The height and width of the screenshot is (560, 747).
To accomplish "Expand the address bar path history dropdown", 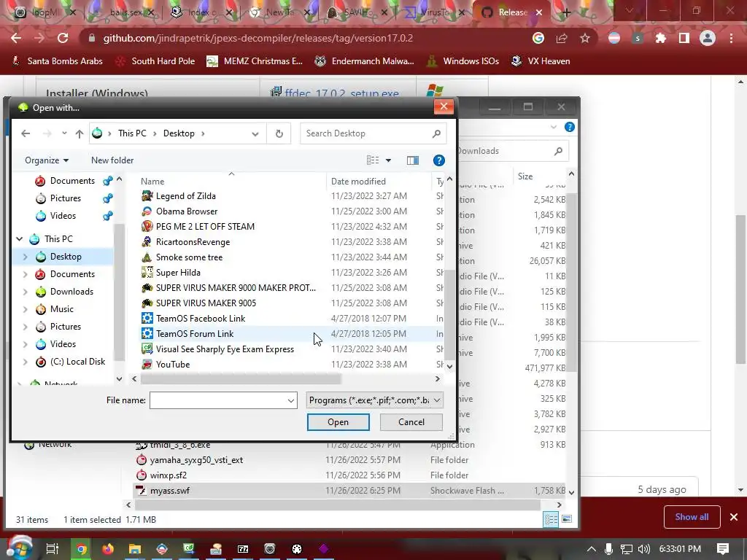I will click(x=255, y=134).
